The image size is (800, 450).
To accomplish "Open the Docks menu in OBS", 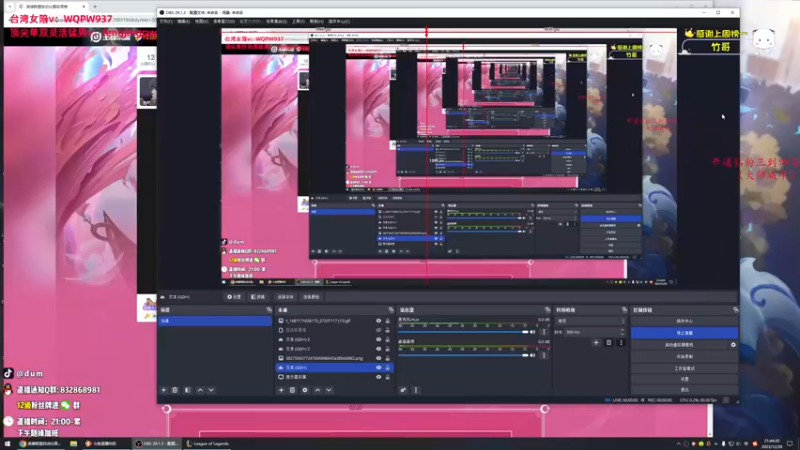I will (x=224, y=21).
